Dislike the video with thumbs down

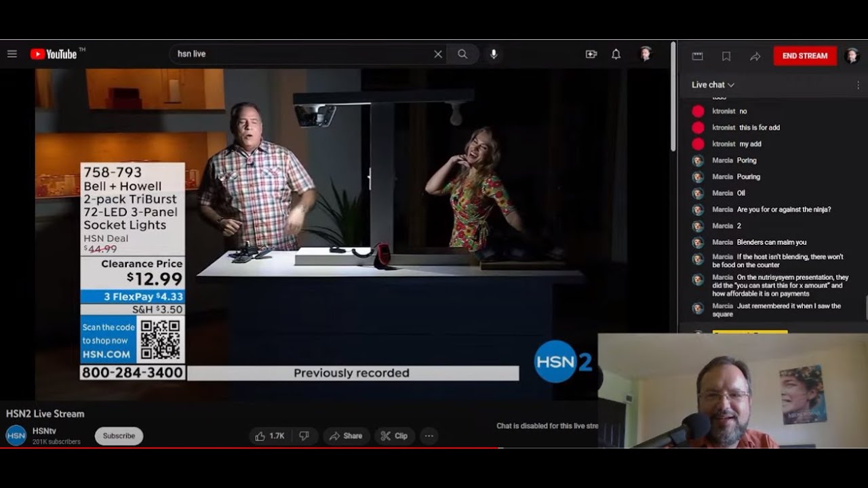(x=304, y=436)
